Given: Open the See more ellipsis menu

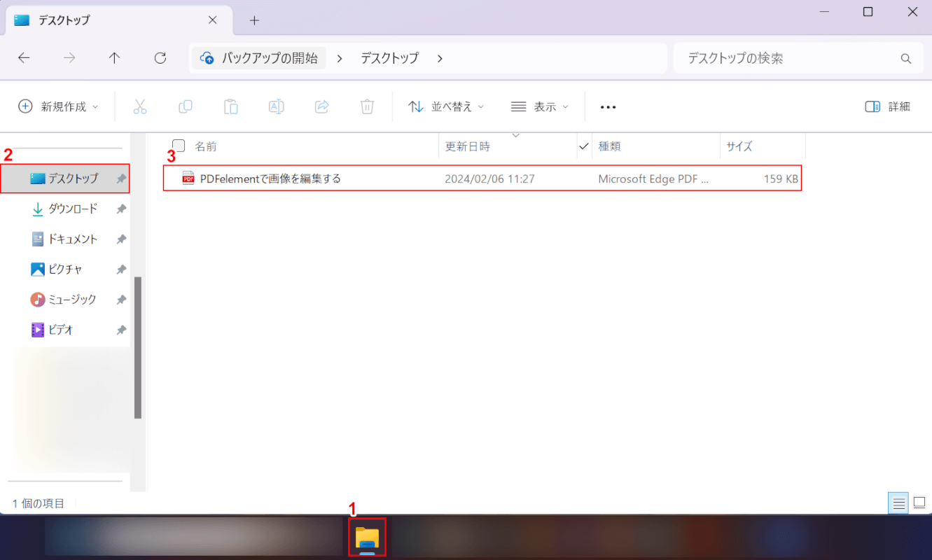Looking at the screenshot, I should pyautogui.click(x=608, y=107).
